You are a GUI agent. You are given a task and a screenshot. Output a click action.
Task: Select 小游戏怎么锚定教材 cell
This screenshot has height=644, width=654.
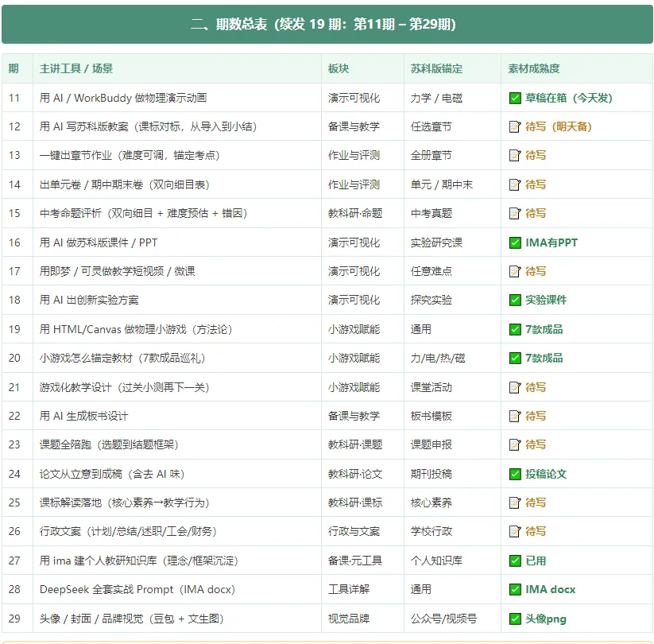point(177,358)
